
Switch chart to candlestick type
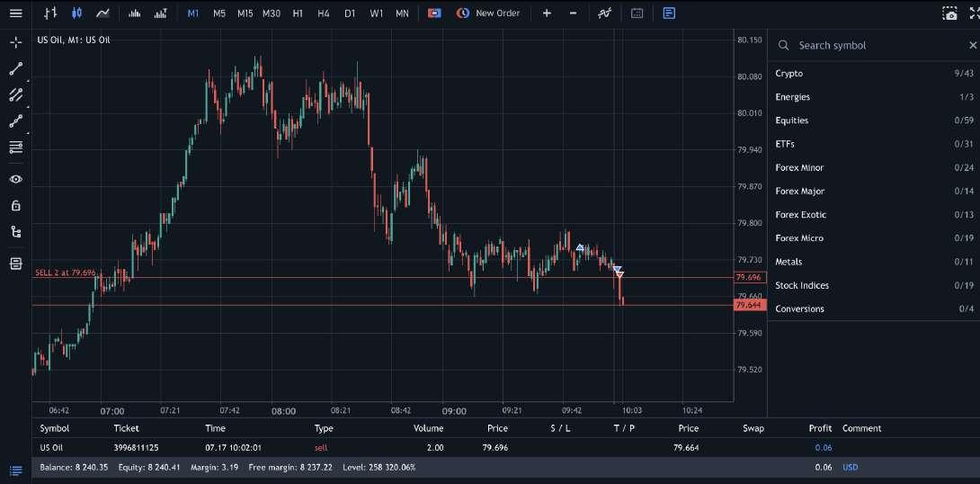coord(77,13)
